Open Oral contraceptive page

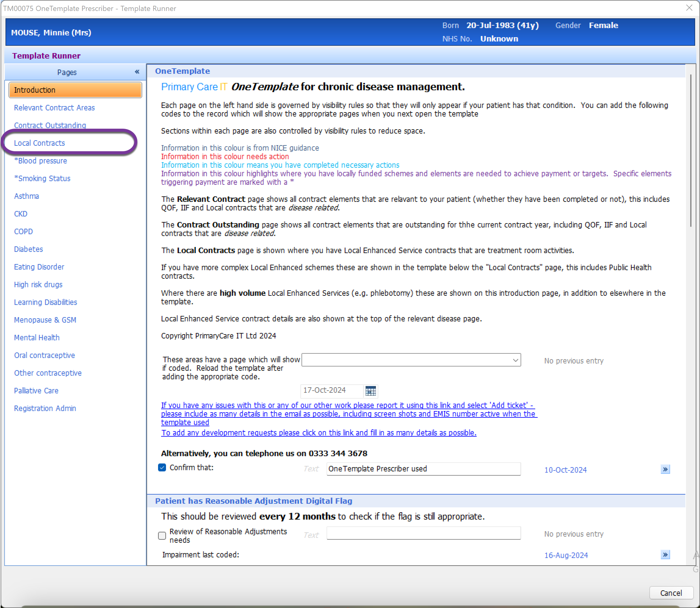pyautogui.click(x=45, y=355)
